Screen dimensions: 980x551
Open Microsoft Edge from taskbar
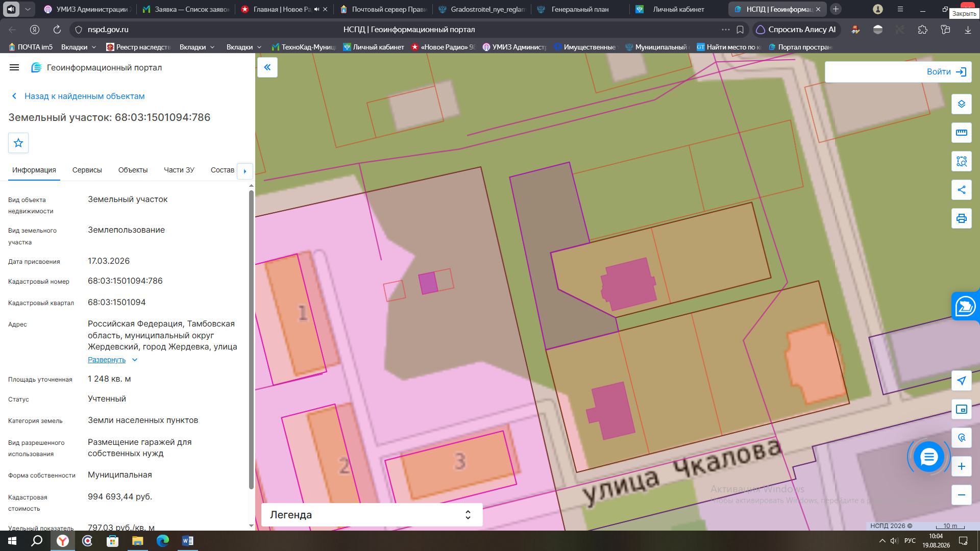(x=162, y=541)
